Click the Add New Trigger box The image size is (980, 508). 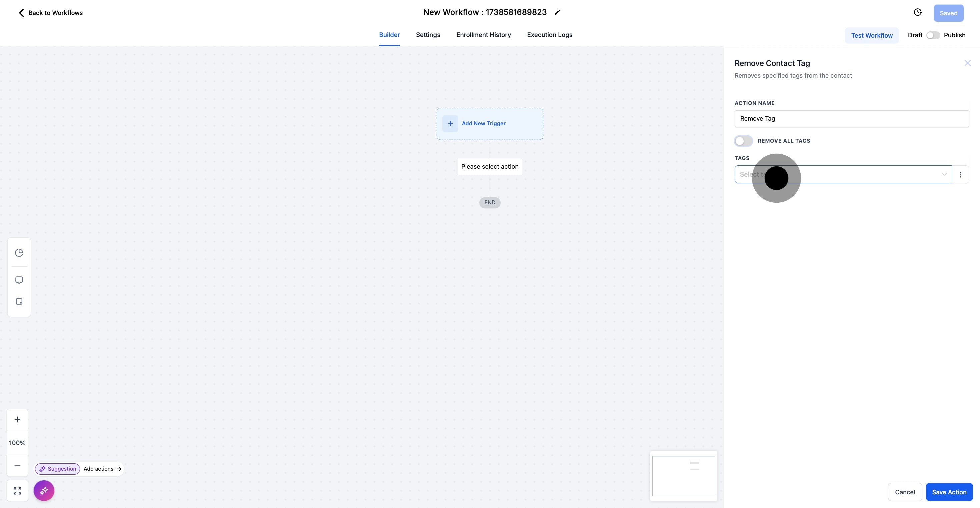click(490, 124)
